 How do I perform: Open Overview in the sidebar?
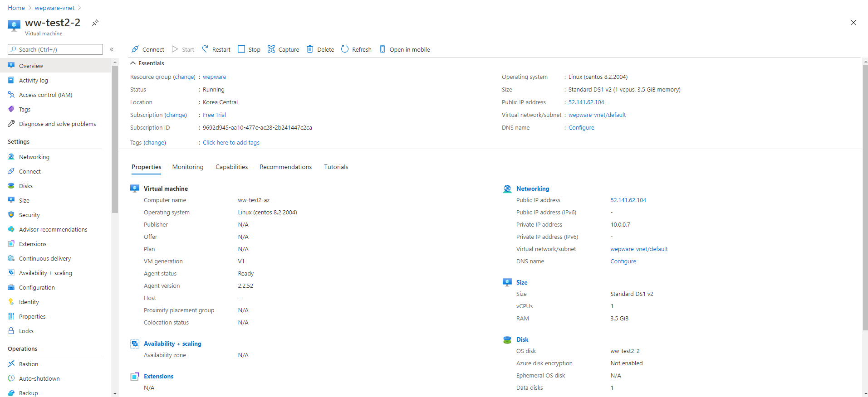point(55,66)
